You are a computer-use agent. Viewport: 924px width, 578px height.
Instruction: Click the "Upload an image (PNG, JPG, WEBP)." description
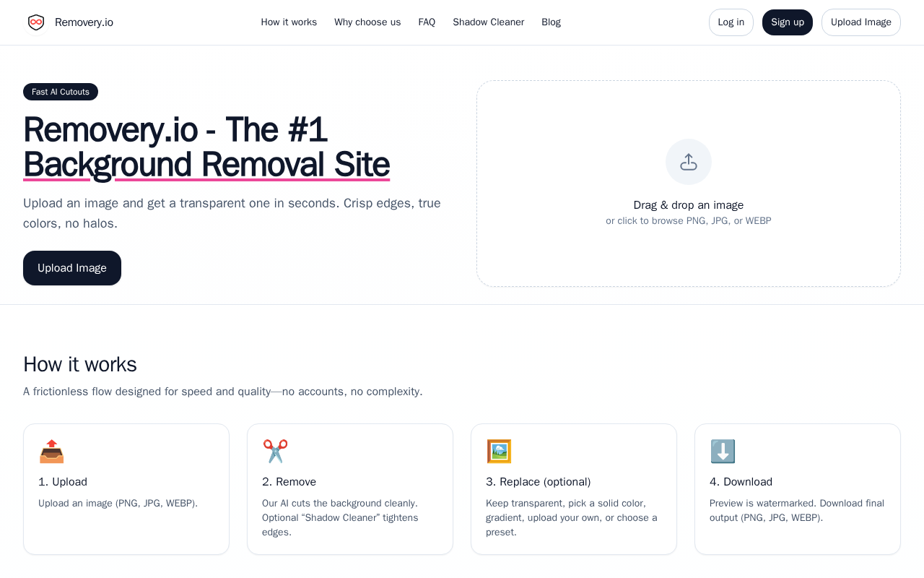pos(118,504)
